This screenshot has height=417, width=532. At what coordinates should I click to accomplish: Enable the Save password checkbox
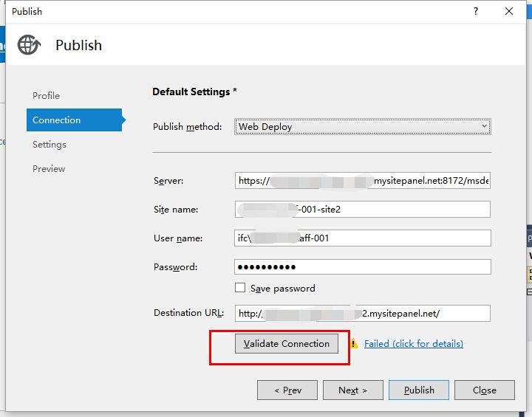[240, 288]
